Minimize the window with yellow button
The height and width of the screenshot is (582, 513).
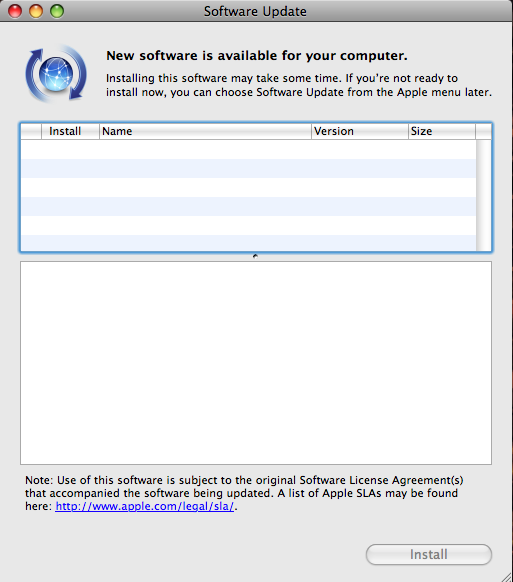pyautogui.click(x=36, y=11)
